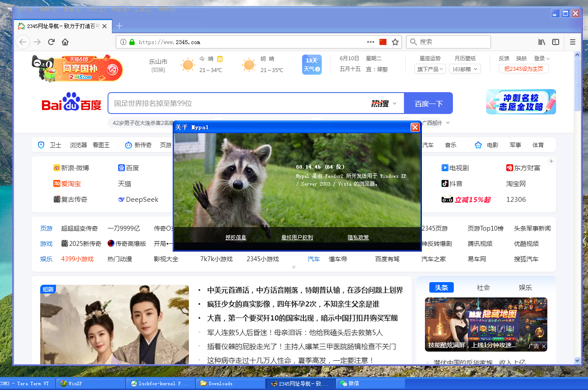588x390 pixels.
Task: Open the 电视剧 link
Action: tap(455, 168)
